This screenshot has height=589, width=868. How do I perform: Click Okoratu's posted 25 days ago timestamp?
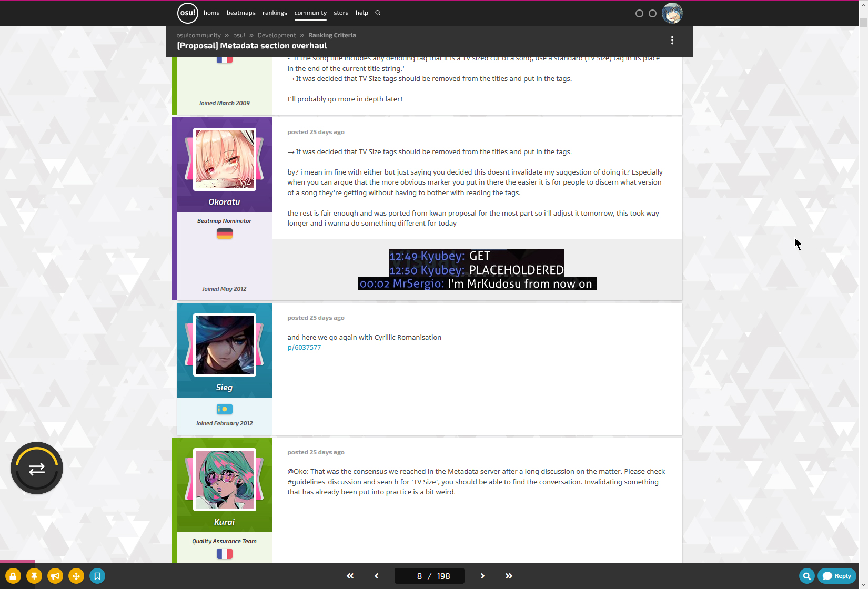tap(316, 132)
